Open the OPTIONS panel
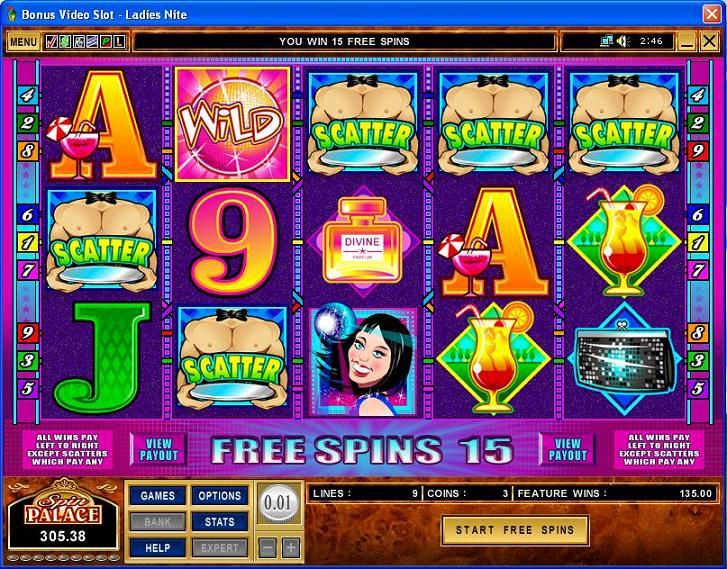Screen dimensions: 727x569 click(220, 496)
